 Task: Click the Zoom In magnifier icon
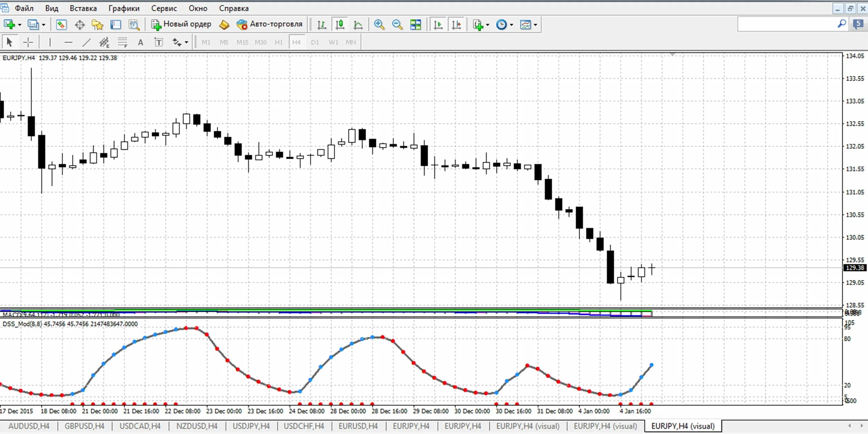point(379,25)
